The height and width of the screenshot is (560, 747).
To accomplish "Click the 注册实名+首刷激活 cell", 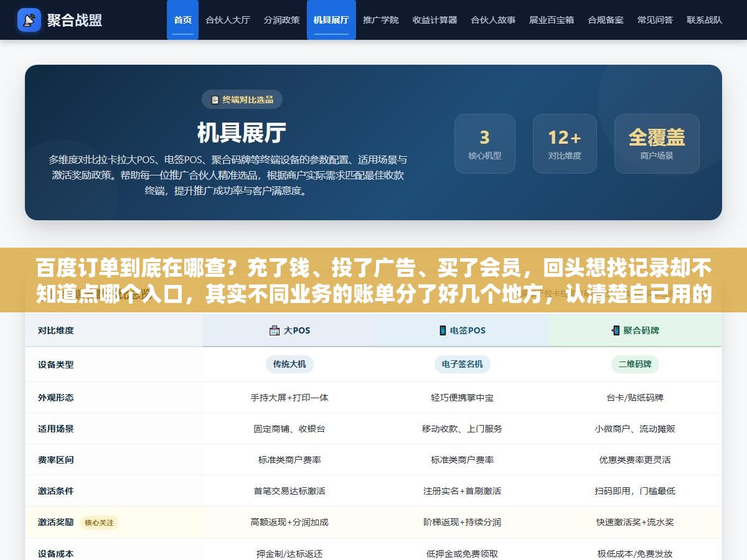I will tap(463, 491).
